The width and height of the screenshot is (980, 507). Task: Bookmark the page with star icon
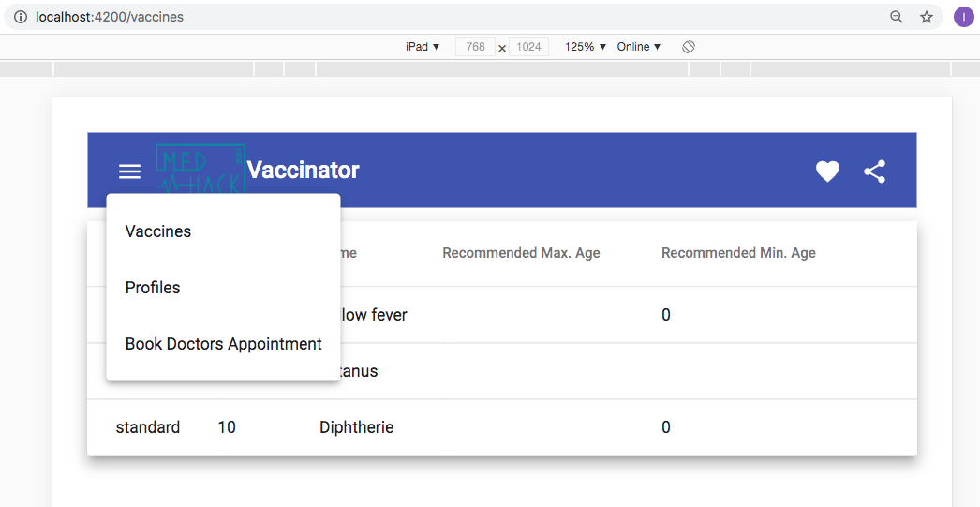[927, 17]
